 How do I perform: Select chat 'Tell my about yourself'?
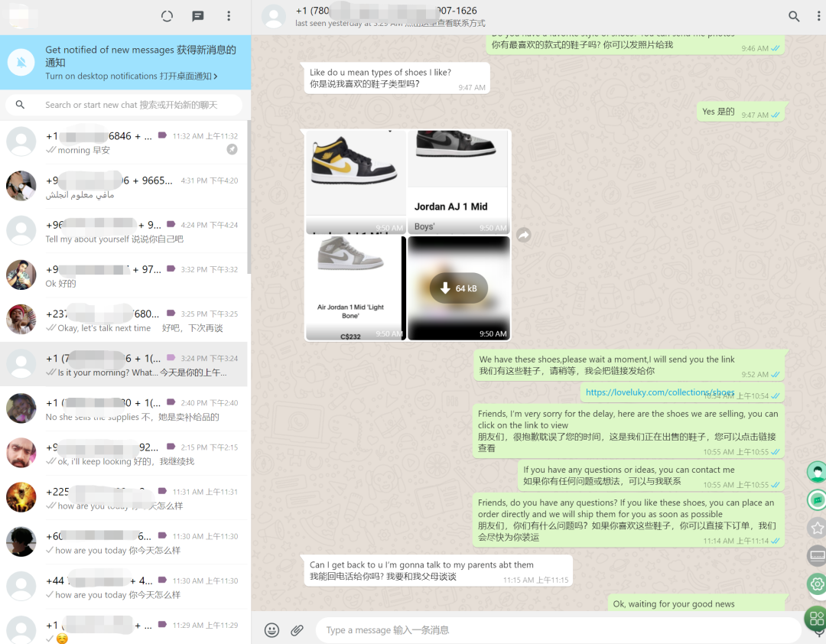click(125, 231)
